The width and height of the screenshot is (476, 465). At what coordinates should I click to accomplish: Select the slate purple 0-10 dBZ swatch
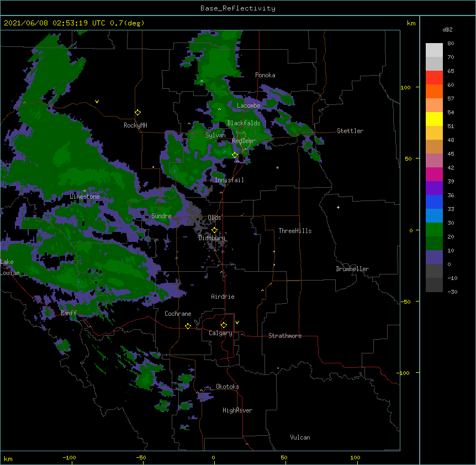coord(434,257)
